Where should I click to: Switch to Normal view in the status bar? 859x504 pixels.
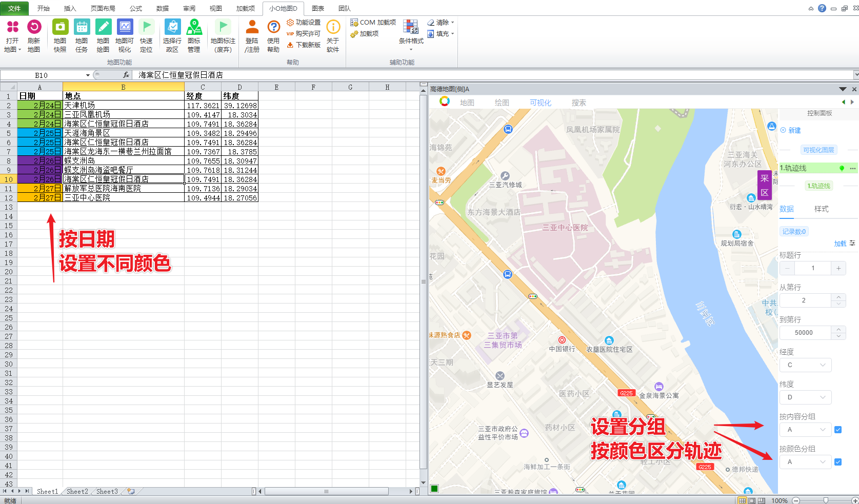click(x=742, y=500)
